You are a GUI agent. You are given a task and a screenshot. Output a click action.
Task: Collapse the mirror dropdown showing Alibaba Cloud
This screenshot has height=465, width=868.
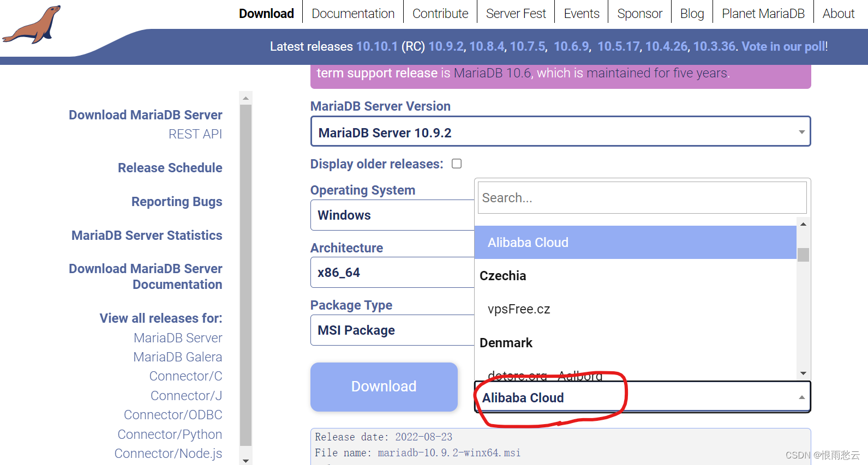tap(642, 397)
